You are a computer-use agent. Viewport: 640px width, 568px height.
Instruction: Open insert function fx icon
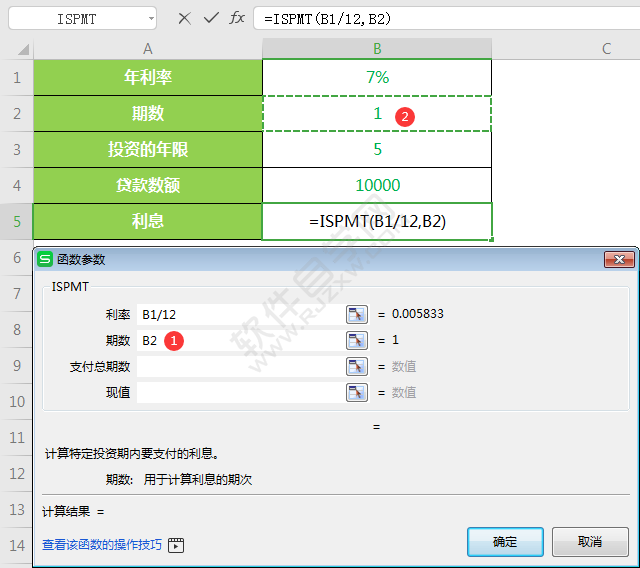pos(237,18)
